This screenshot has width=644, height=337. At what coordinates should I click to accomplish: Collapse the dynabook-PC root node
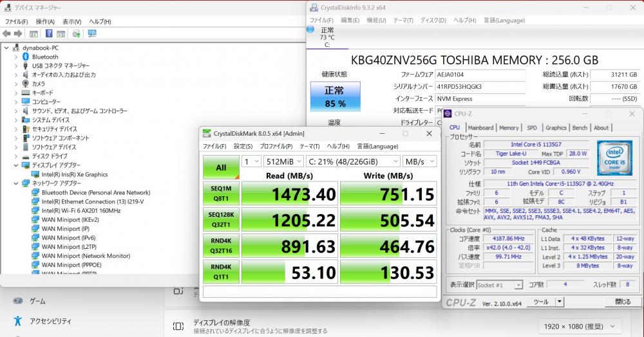click(6, 48)
